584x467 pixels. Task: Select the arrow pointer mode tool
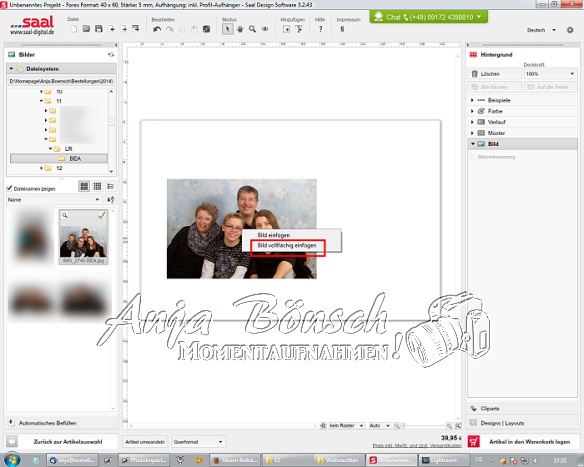click(x=228, y=29)
